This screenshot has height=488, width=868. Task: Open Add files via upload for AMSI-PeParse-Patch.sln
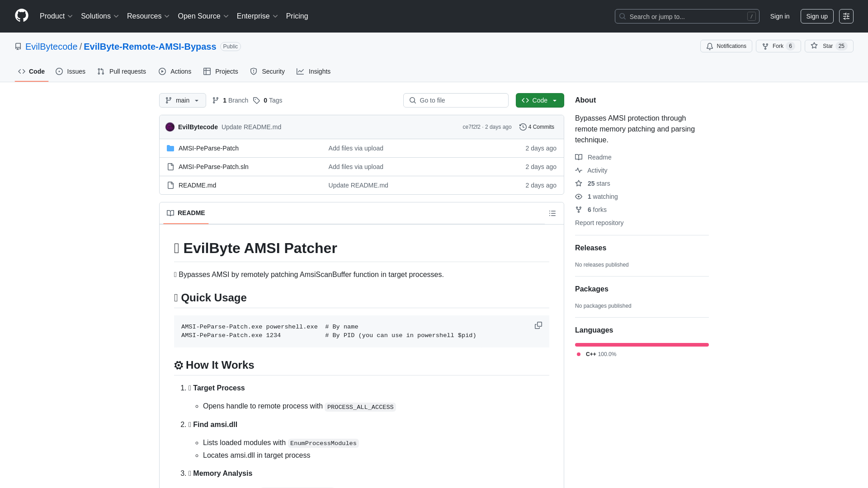point(356,167)
